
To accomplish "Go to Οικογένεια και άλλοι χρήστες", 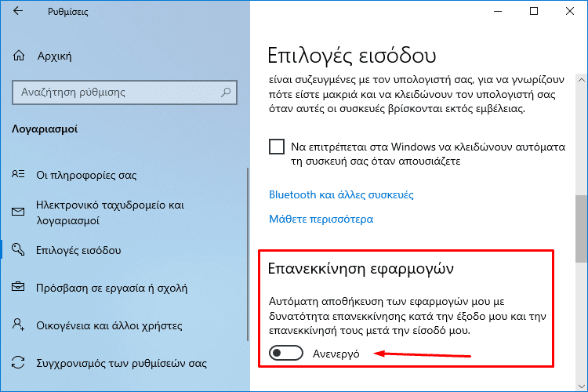I will coord(109,325).
